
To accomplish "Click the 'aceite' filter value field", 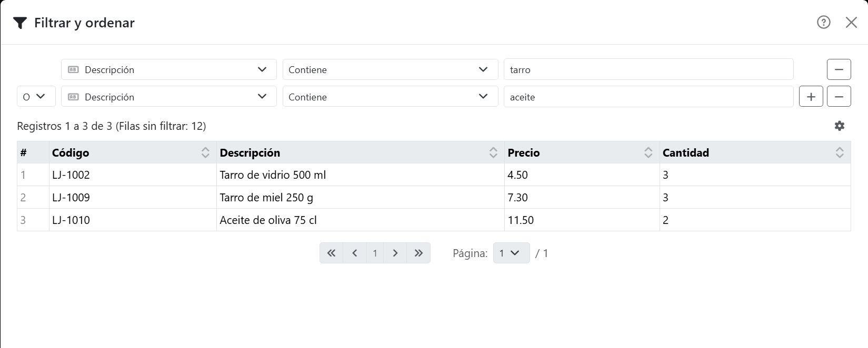I will pos(648,97).
